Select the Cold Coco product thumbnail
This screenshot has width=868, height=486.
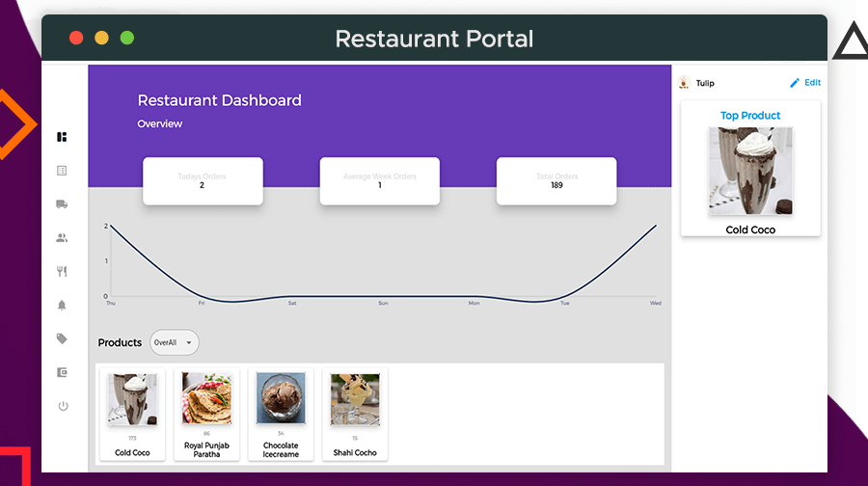(x=132, y=400)
